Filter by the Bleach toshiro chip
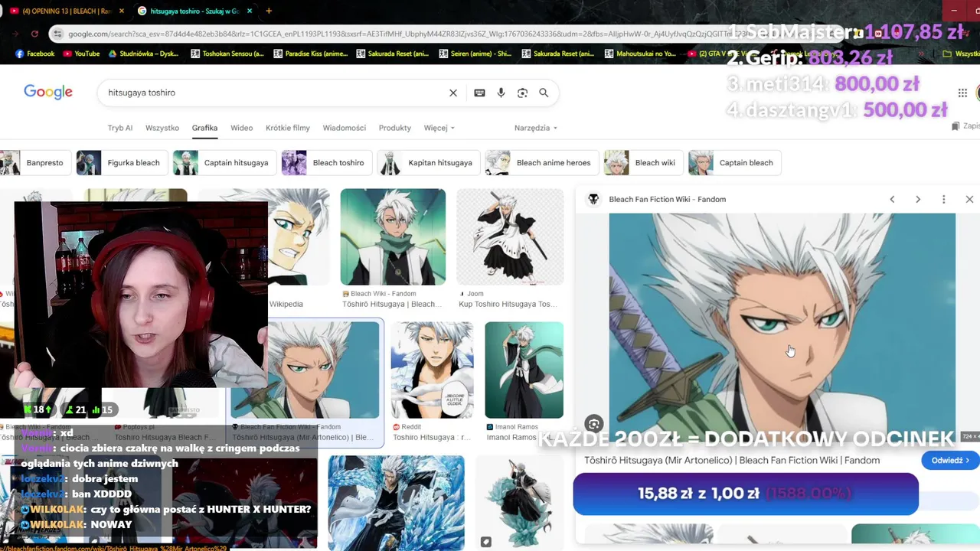 pos(327,162)
